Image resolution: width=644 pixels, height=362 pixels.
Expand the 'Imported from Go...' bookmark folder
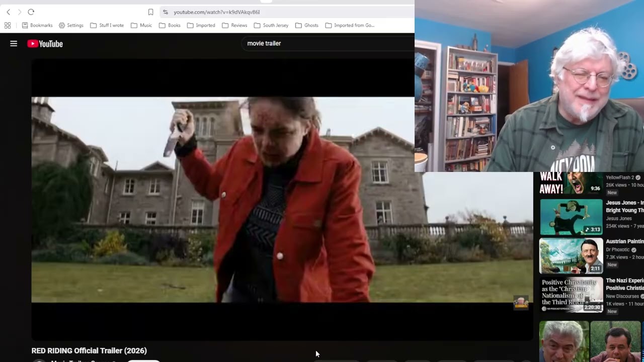pos(350,25)
